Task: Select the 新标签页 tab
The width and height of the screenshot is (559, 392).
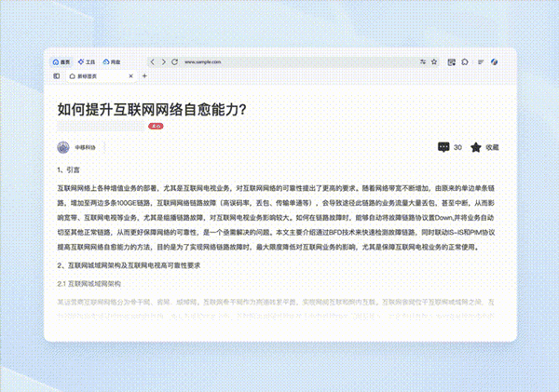Action: (93, 75)
